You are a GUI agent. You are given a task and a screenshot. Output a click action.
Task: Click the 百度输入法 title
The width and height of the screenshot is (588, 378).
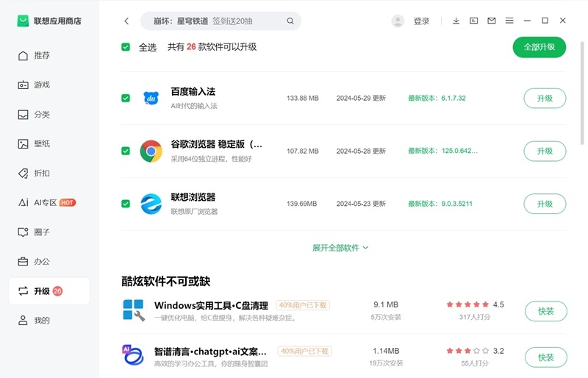tap(193, 92)
